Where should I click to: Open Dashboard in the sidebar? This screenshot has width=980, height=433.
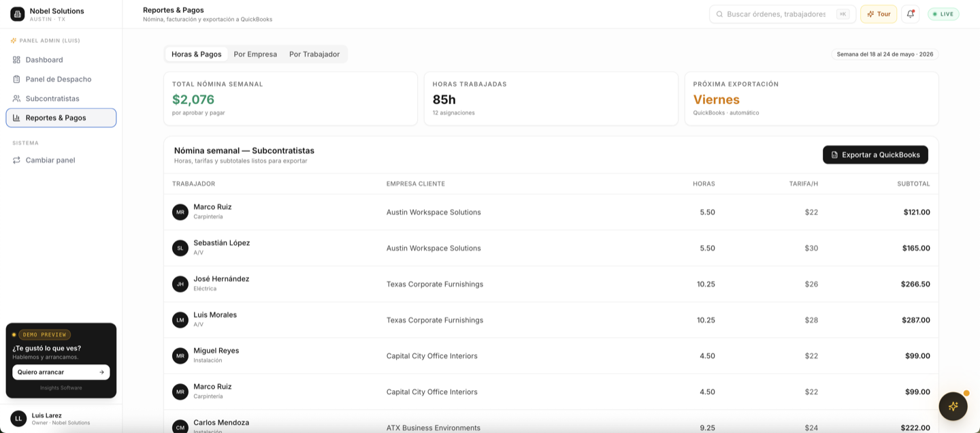pyautogui.click(x=61, y=60)
